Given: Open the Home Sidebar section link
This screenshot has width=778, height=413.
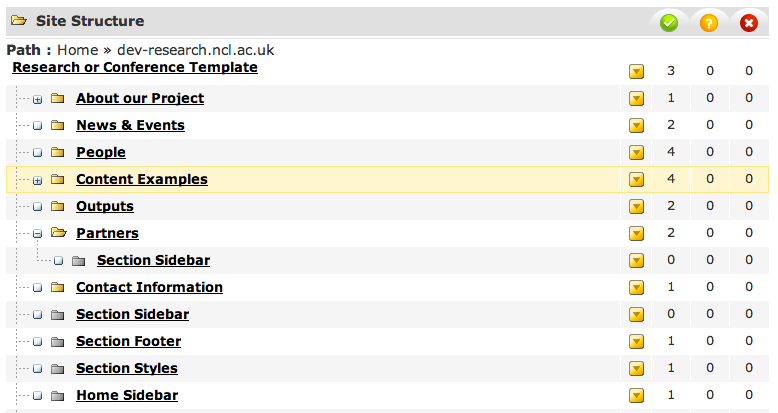Looking at the screenshot, I should 127,395.
